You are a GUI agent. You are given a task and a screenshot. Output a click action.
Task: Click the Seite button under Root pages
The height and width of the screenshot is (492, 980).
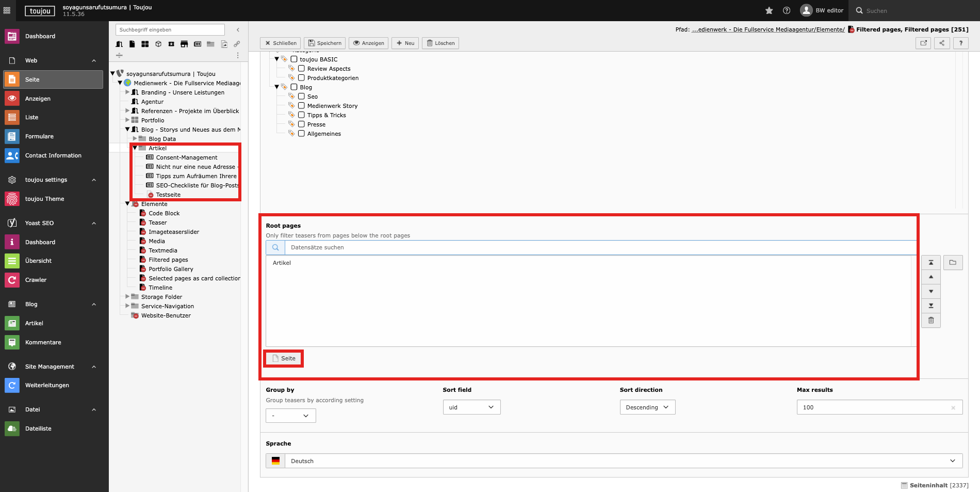point(284,358)
